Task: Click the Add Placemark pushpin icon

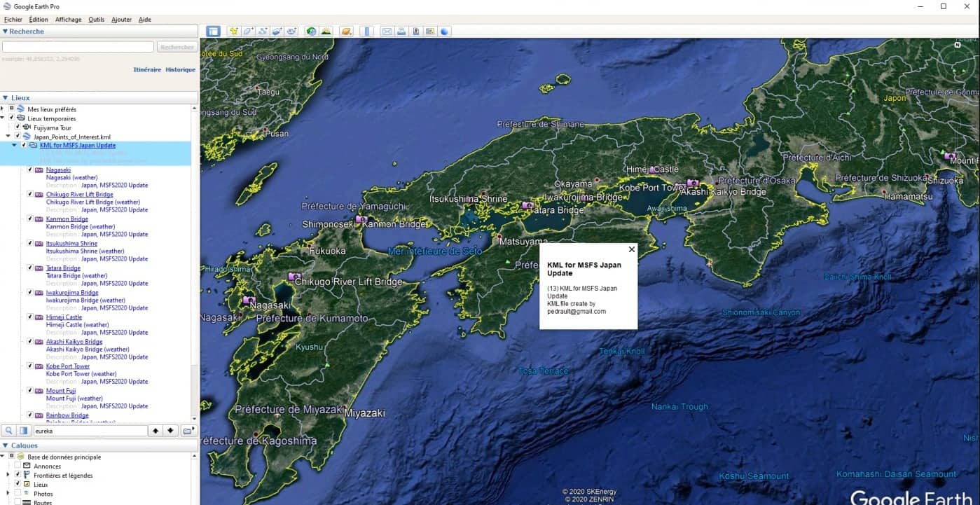Action: (233, 32)
